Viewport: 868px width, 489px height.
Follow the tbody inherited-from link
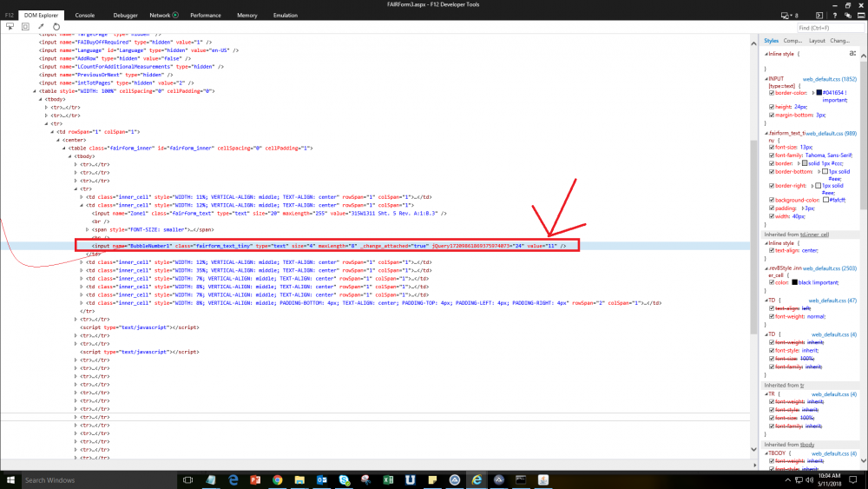point(807,445)
